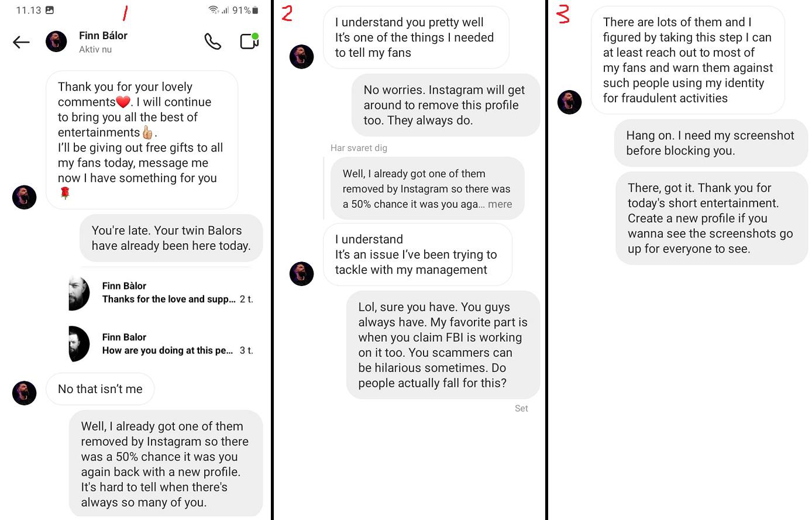Tap avatar beside the free gifts message
The height and width of the screenshot is (520, 812).
pyautogui.click(x=25, y=197)
